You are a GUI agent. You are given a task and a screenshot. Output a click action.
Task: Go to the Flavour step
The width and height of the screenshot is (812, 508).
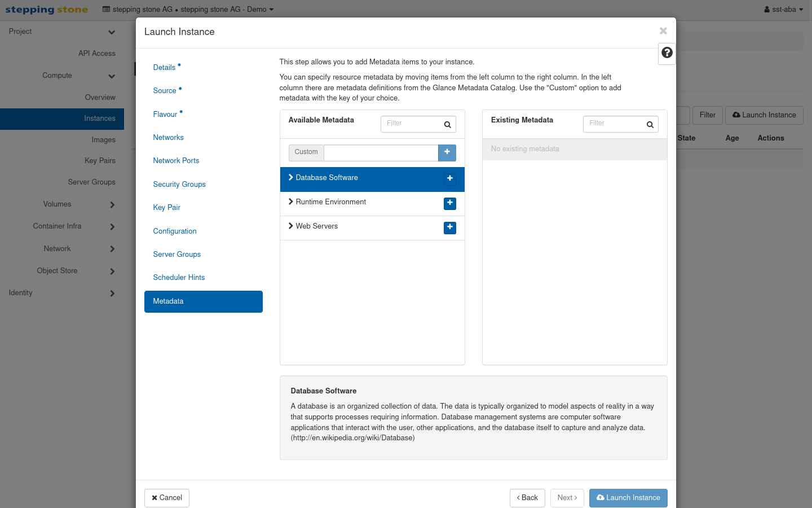click(x=168, y=114)
